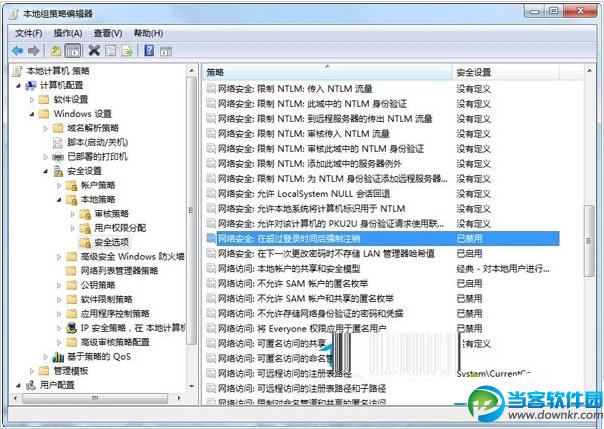The height and width of the screenshot is (429, 604).
Task: Collapse the 安全设置 tree node
Action: 45,171
